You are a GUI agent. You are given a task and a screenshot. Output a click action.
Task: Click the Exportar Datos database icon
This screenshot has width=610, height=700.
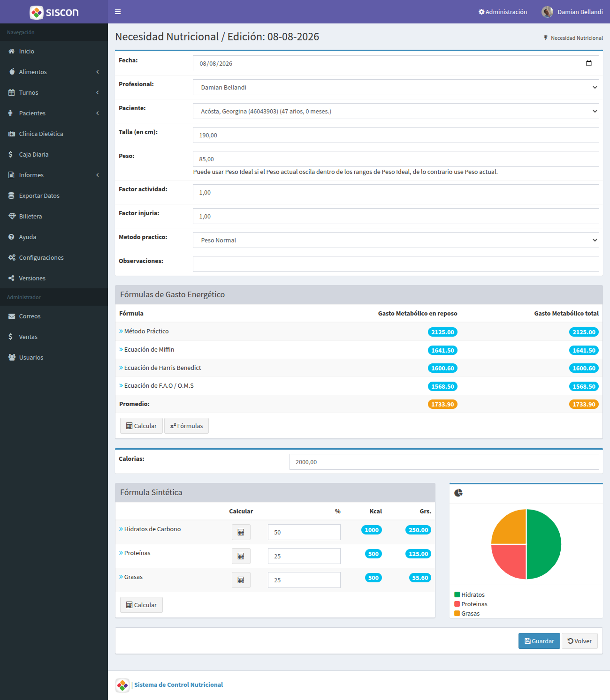coord(11,196)
